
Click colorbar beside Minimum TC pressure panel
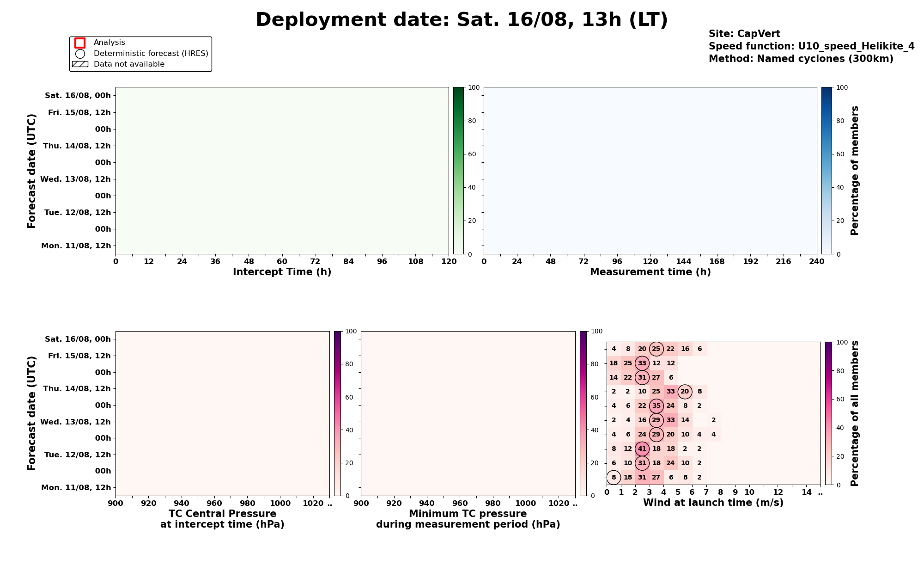(584, 413)
